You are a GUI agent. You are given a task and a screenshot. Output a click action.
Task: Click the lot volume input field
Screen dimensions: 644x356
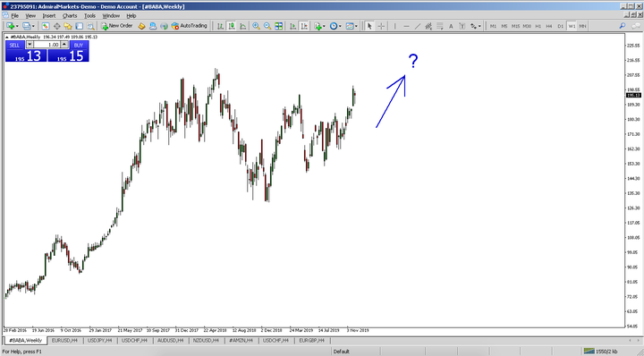pos(47,45)
